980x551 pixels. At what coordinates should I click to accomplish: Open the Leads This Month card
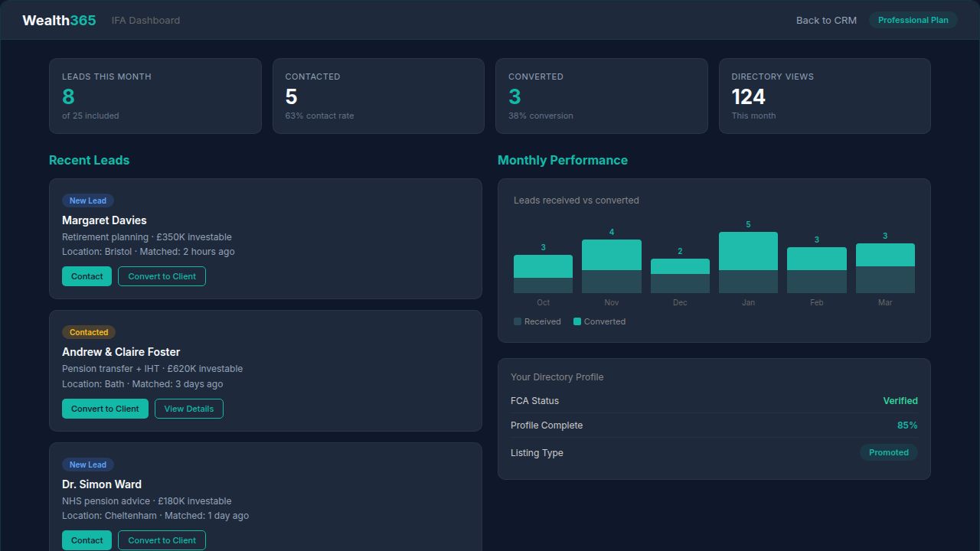click(x=155, y=96)
